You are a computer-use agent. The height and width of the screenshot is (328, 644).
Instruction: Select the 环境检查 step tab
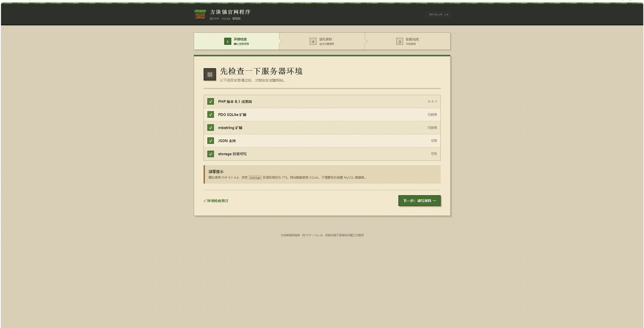tap(237, 41)
